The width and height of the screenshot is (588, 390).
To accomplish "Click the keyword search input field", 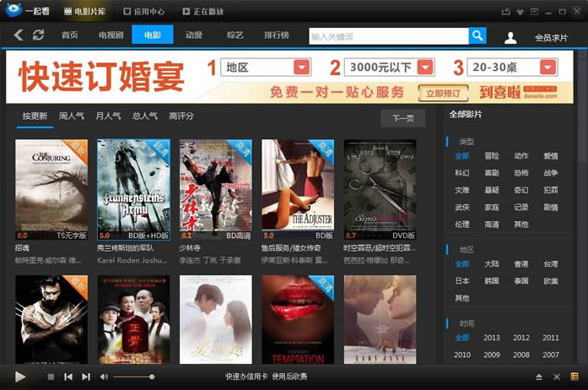I will click(x=389, y=36).
